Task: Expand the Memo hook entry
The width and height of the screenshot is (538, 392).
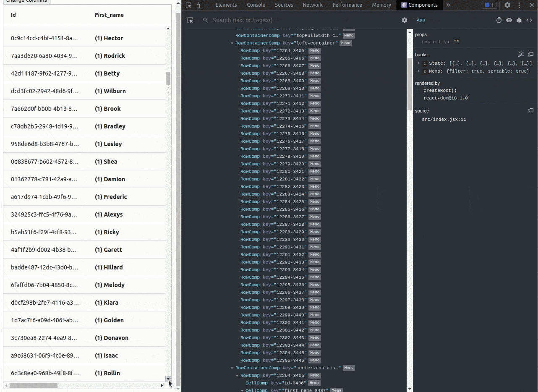Action: tap(418, 71)
